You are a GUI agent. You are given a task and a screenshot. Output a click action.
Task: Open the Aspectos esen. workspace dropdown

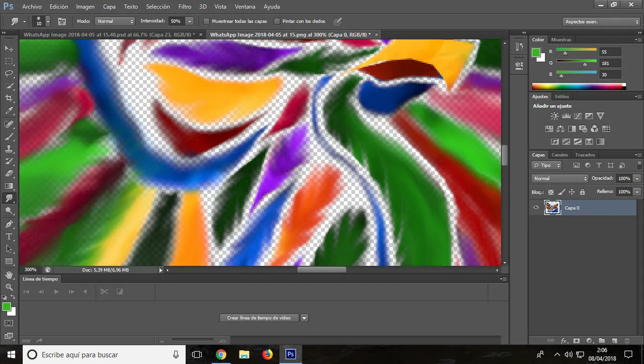coord(601,22)
